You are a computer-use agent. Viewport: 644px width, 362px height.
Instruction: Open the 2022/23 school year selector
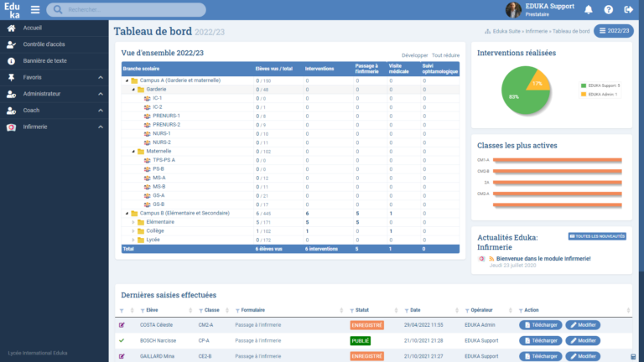coord(614,31)
